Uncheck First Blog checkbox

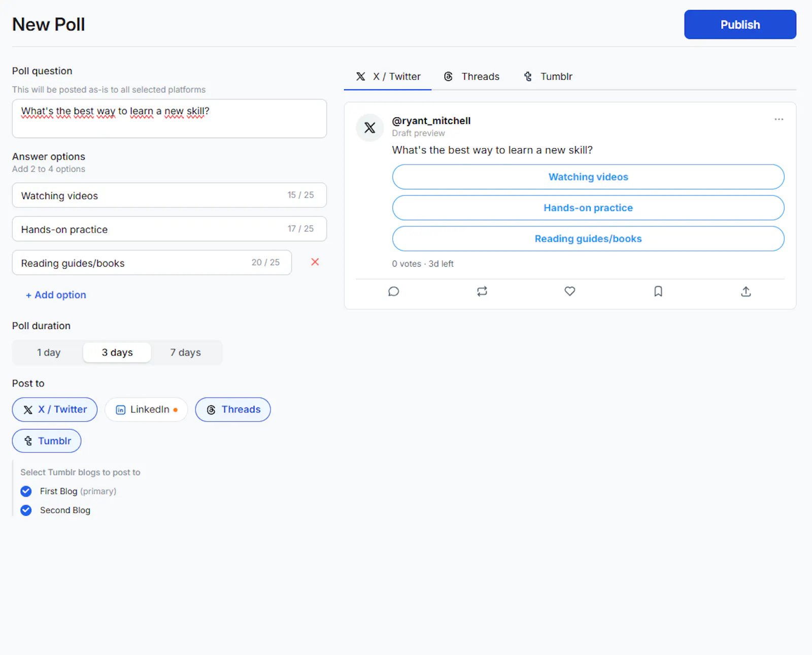pos(26,492)
